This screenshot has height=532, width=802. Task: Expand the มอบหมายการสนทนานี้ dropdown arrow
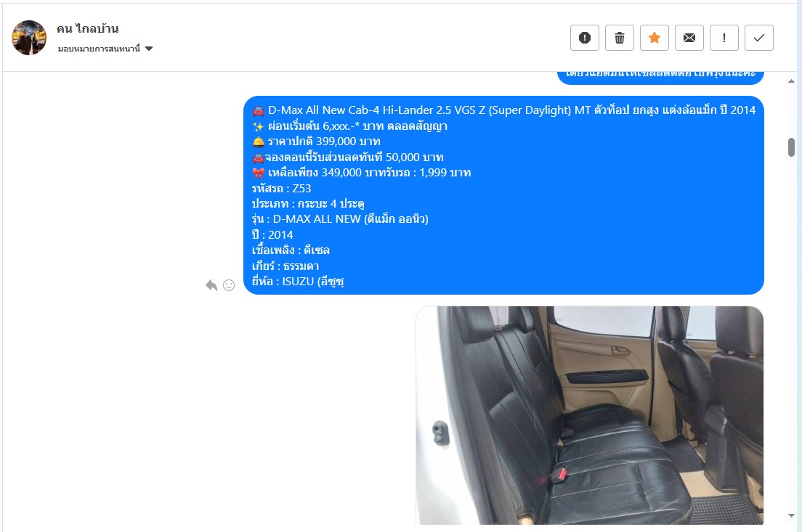coord(149,49)
